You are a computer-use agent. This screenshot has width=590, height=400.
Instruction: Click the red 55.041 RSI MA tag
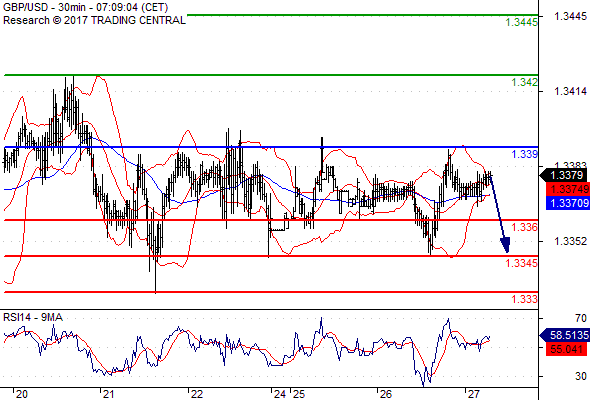coord(566,349)
